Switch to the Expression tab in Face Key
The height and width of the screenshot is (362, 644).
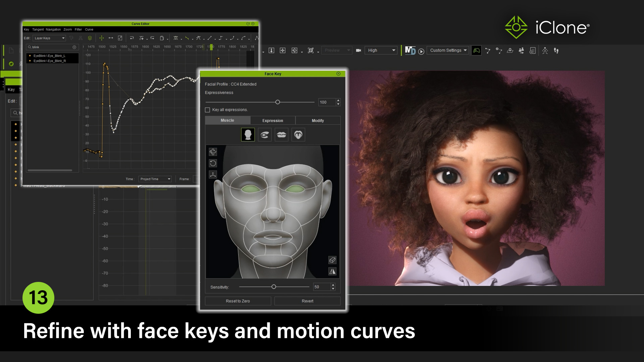pyautogui.click(x=272, y=120)
